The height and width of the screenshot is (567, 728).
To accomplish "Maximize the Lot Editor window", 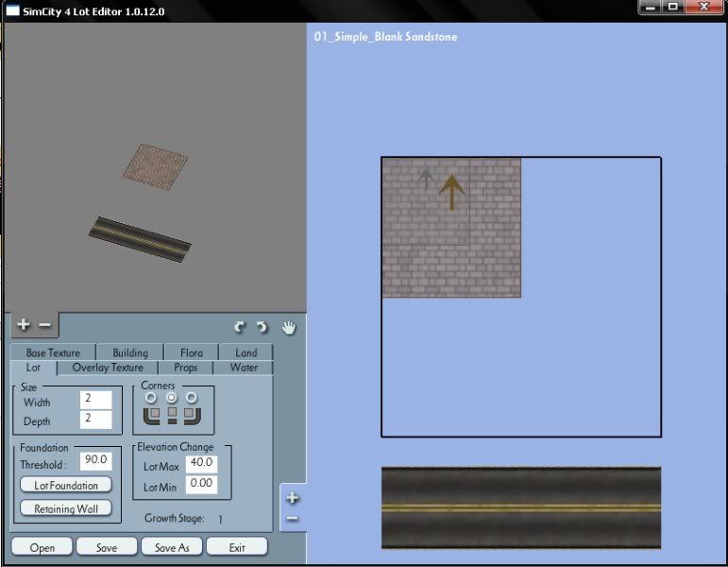I will pyautogui.click(x=672, y=7).
